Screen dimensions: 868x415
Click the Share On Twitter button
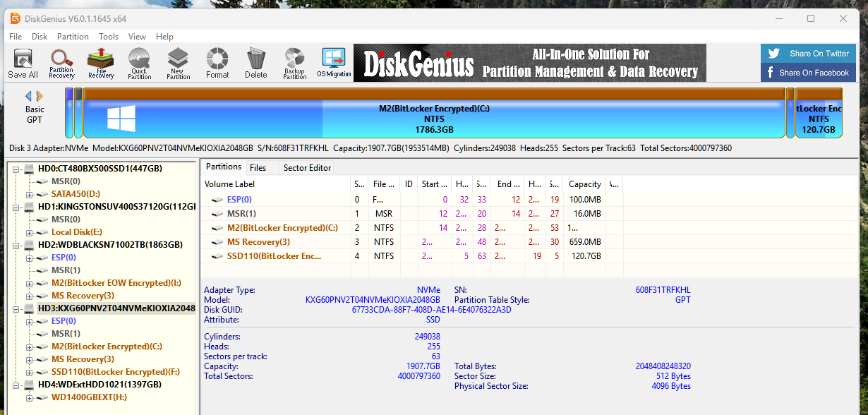(808, 54)
